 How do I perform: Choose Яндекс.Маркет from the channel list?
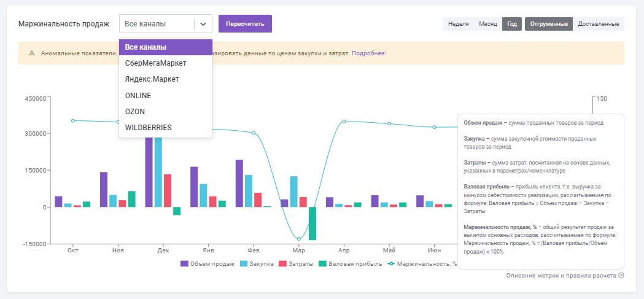point(152,79)
